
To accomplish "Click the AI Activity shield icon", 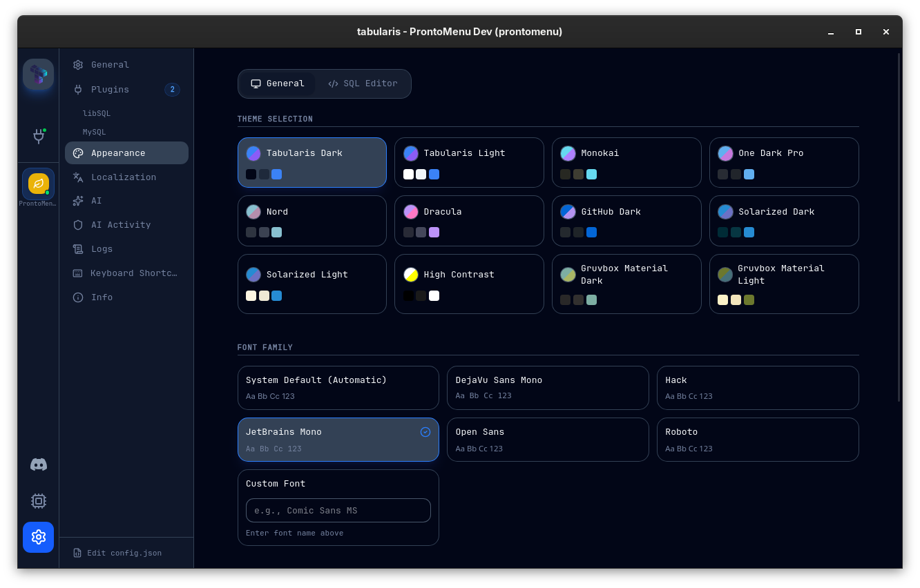I will 78,225.
